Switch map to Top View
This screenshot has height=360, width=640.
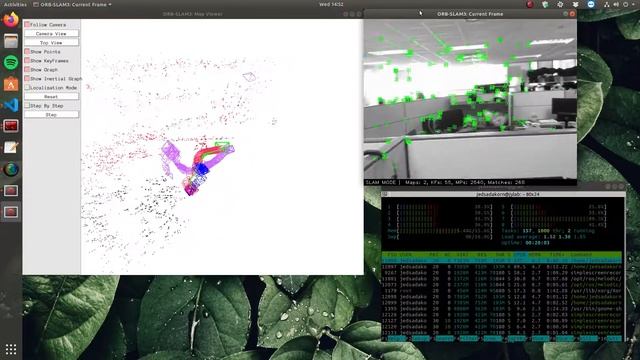pos(51,42)
